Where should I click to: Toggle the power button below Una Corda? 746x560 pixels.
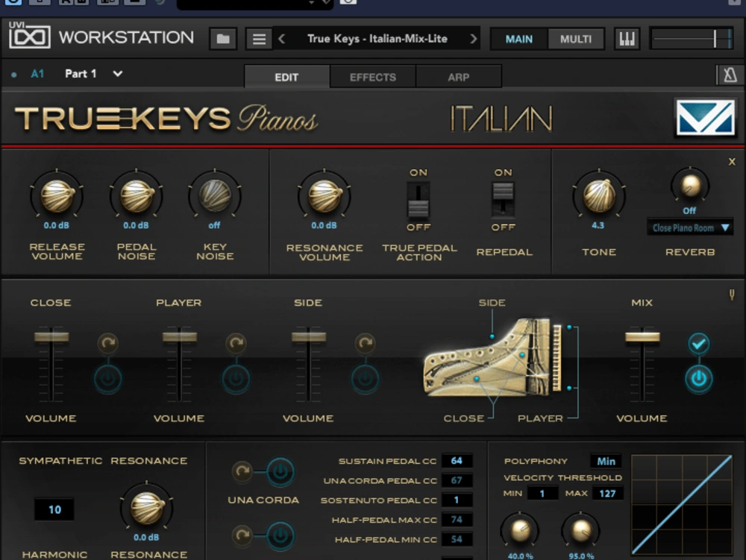pos(280,535)
